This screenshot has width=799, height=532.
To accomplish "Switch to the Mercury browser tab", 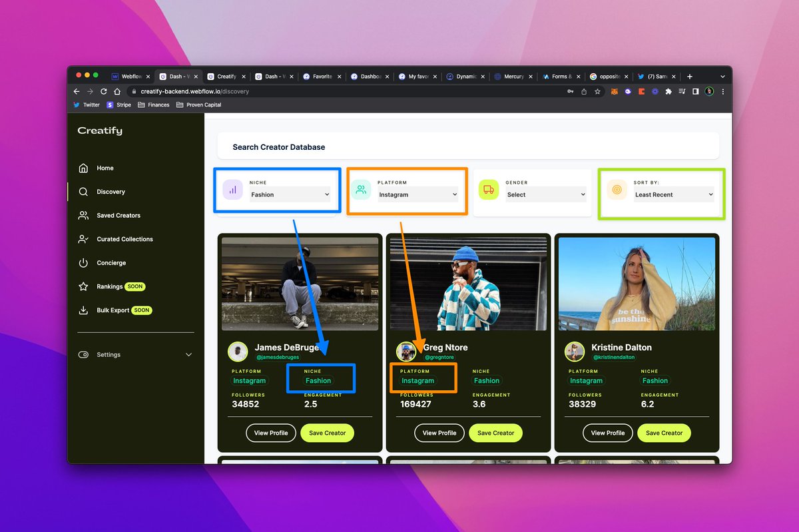I will pyautogui.click(x=513, y=77).
